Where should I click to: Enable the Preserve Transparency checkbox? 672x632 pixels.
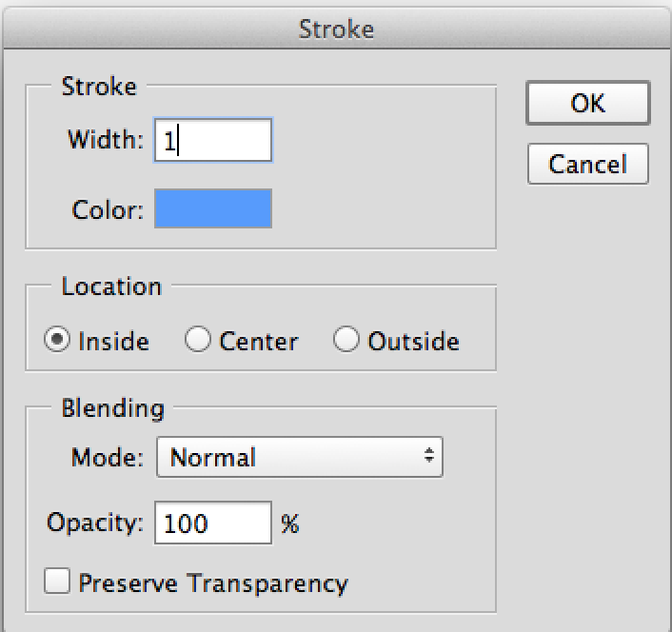[x=57, y=581]
